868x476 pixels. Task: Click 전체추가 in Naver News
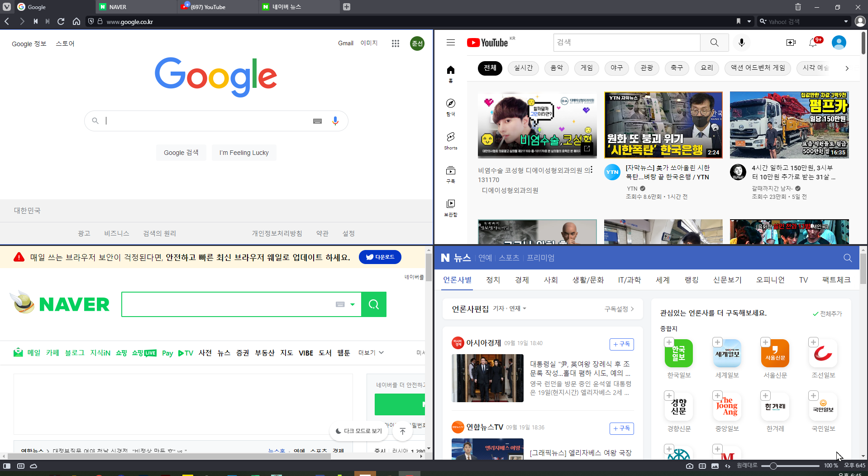coord(827,313)
